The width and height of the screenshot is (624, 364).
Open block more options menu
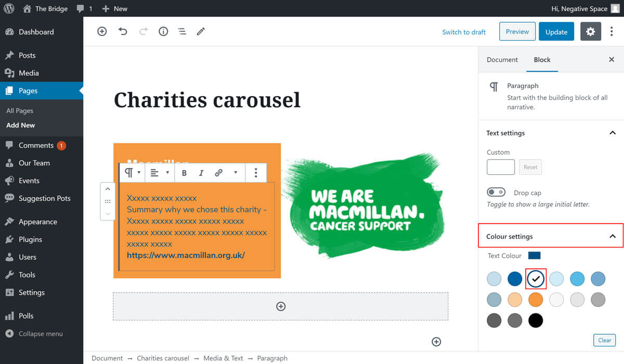[x=255, y=173]
